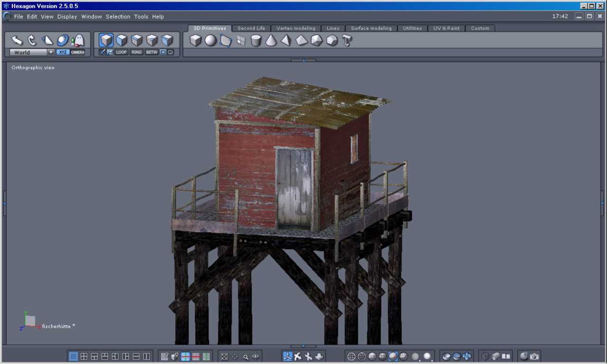This screenshot has width=607, height=364.
Task: Insert 3D text primitive
Action: tap(347, 41)
